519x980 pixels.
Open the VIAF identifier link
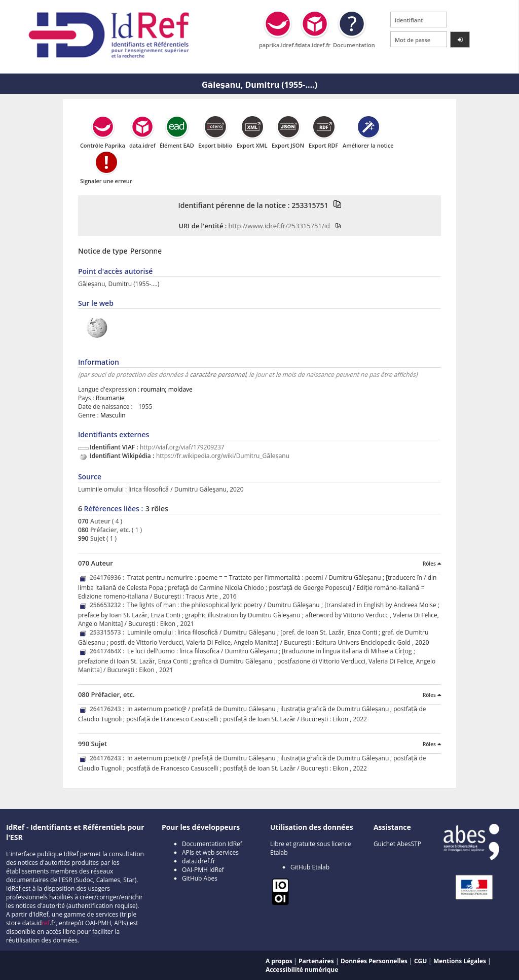[182, 447]
